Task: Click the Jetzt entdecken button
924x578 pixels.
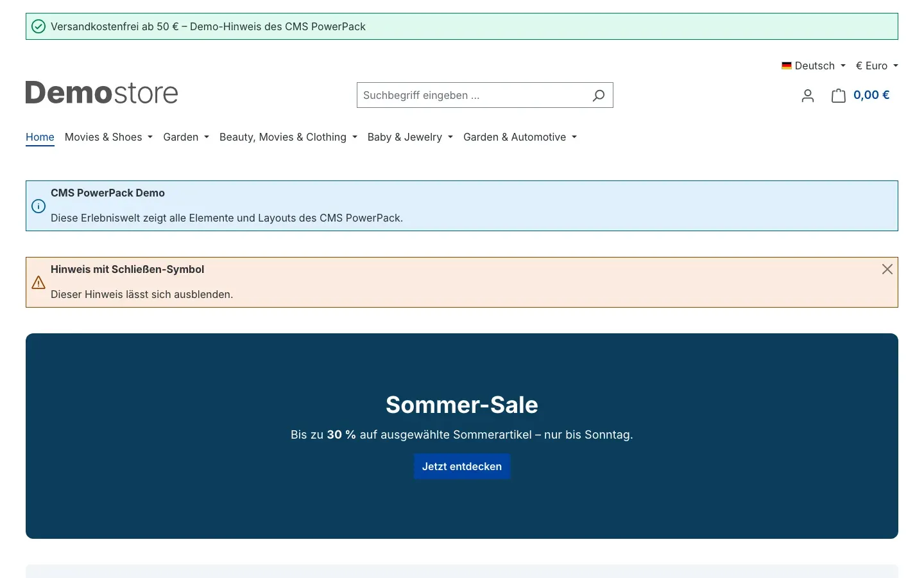Action: pyautogui.click(x=462, y=466)
